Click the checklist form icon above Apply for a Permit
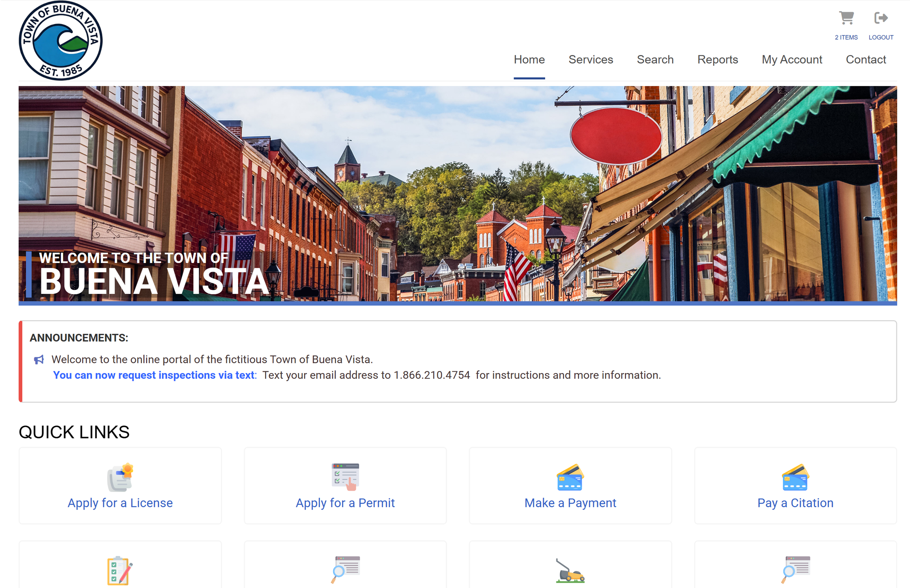The image size is (910, 588). [x=345, y=477]
